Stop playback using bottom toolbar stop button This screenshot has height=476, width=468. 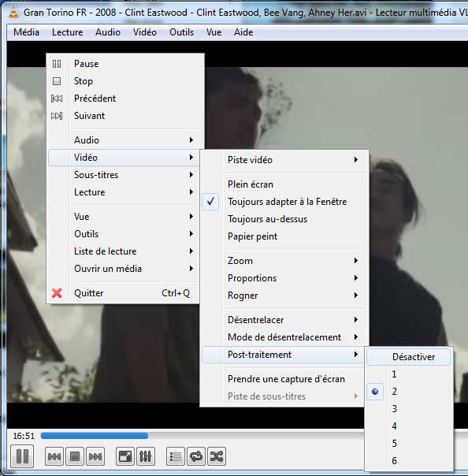point(75,456)
